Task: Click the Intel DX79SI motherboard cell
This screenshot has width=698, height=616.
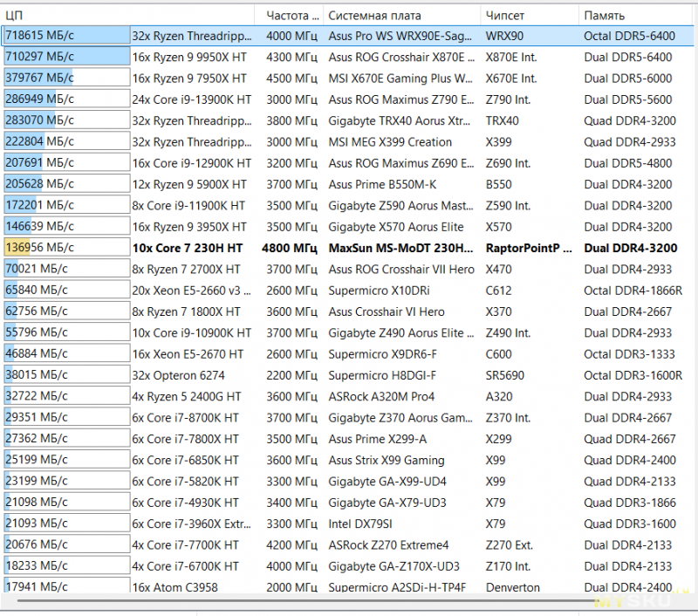Action: [360, 524]
